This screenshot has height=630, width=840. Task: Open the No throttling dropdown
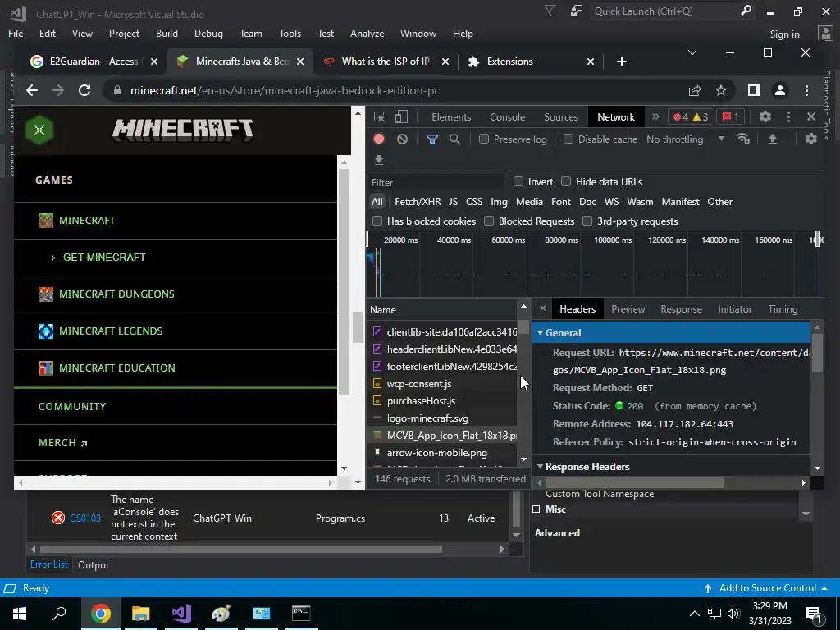[686, 139]
